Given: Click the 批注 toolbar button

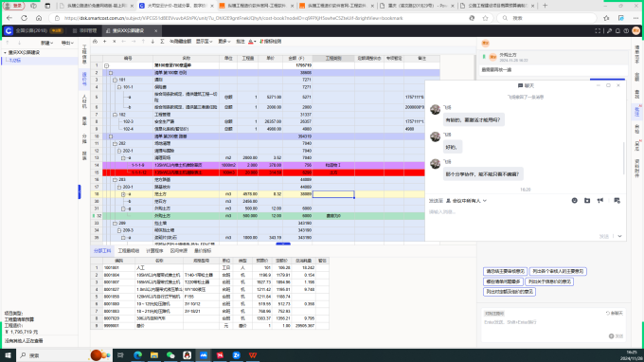Looking at the screenshot, I should pos(241,42).
